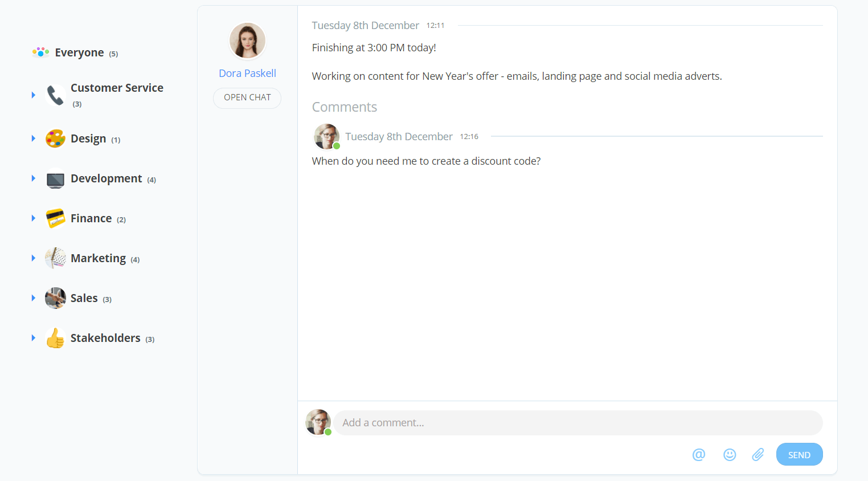Viewport: 868px width, 481px height.
Task: Expand the Marketing group arrow
Action: 33,258
